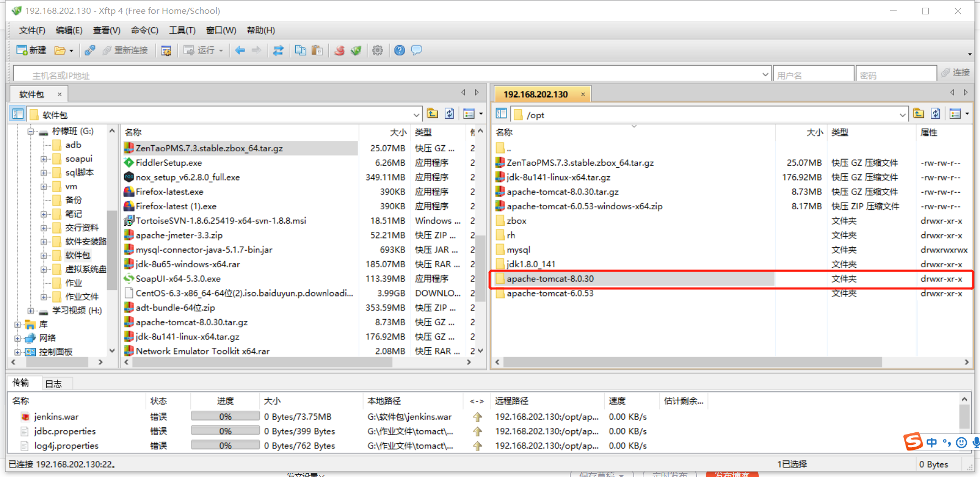
Task: Expand the soapui folder in the tree
Action: pos(44,159)
